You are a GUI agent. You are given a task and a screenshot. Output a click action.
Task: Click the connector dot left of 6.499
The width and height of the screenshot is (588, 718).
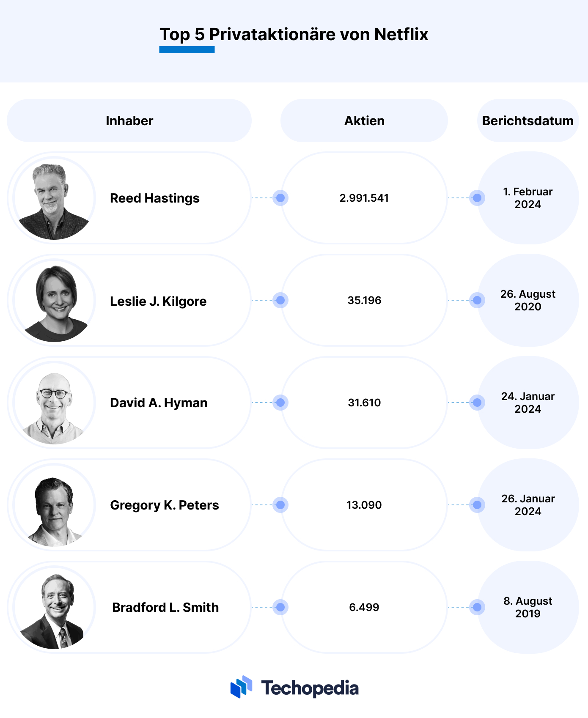tap(280, 607)
